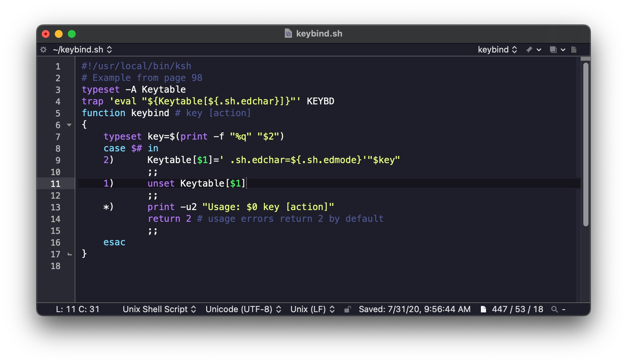This screenshot has height=364, width=627.
Task: Click the magnifier icon in status bar
Action: (554, 309)
